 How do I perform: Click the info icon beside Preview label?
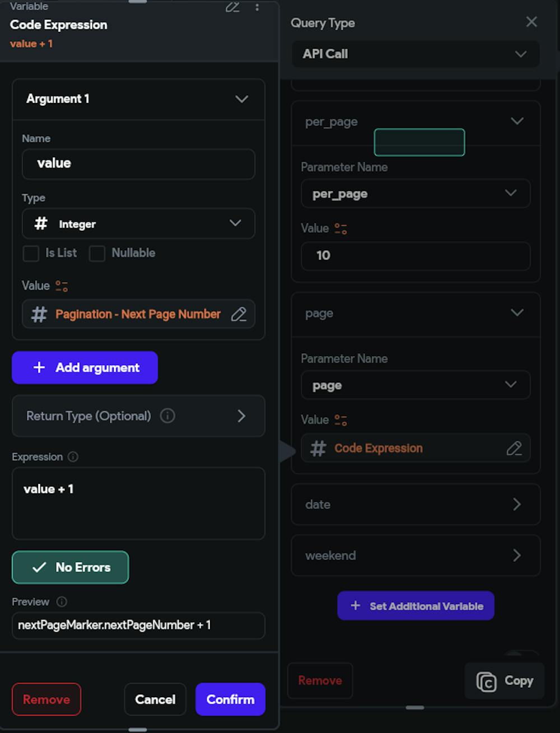tap(62, 602)
